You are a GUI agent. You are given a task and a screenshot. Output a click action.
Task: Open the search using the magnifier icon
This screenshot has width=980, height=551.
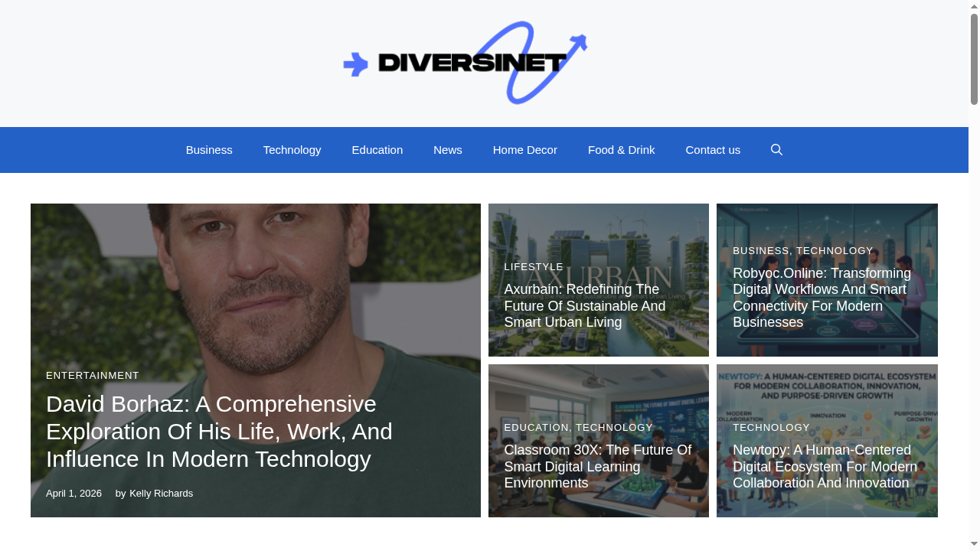pyautogui.click(x=776, y=149)
